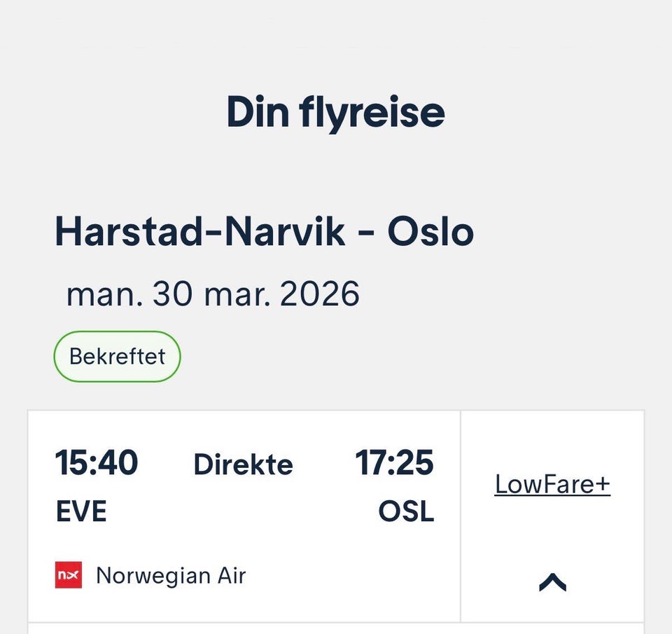Click empty card area beneath the Direkte label
The height and width of the screenshot is (634, 672).
(x=243, y=518)
